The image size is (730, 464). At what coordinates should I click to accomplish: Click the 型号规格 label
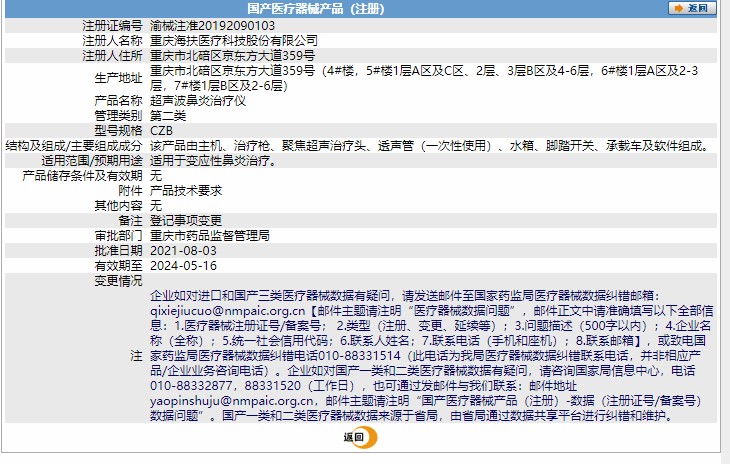(118, 131)
